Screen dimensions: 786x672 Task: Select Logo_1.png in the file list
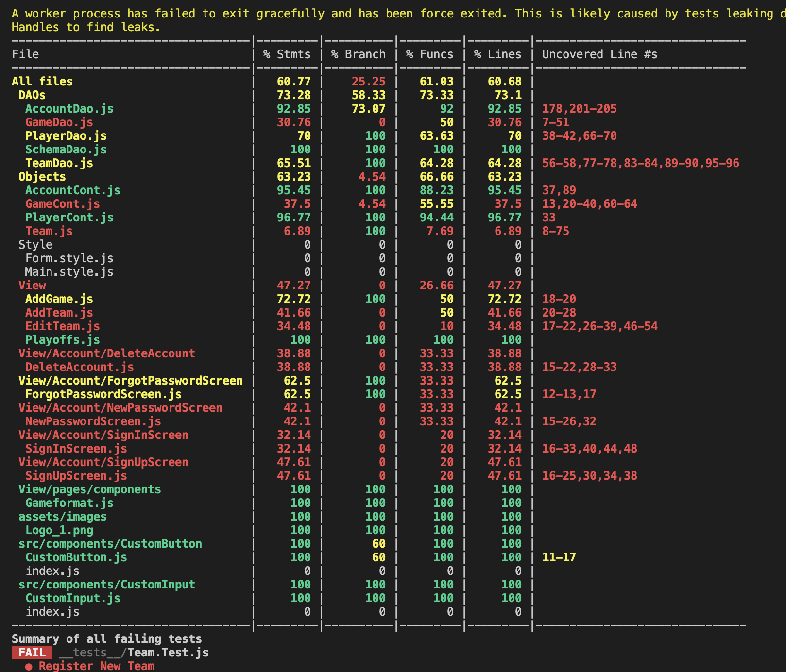click(x=59, y=530)
